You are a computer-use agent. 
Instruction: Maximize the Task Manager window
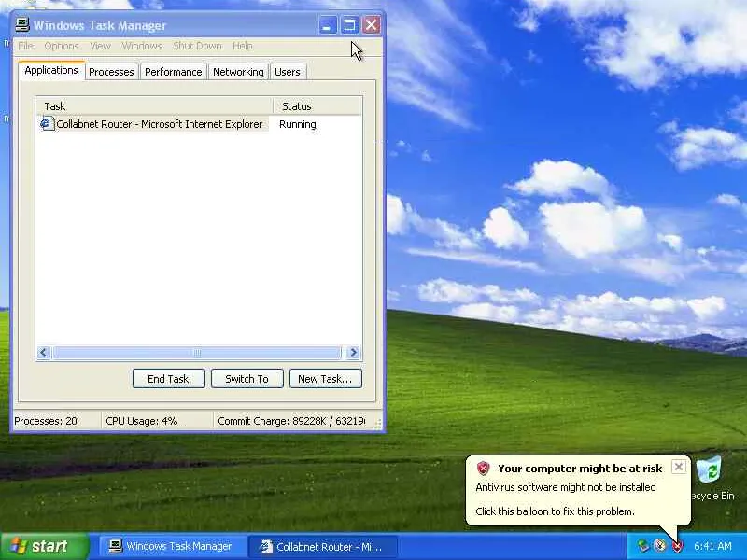point(349,25)
